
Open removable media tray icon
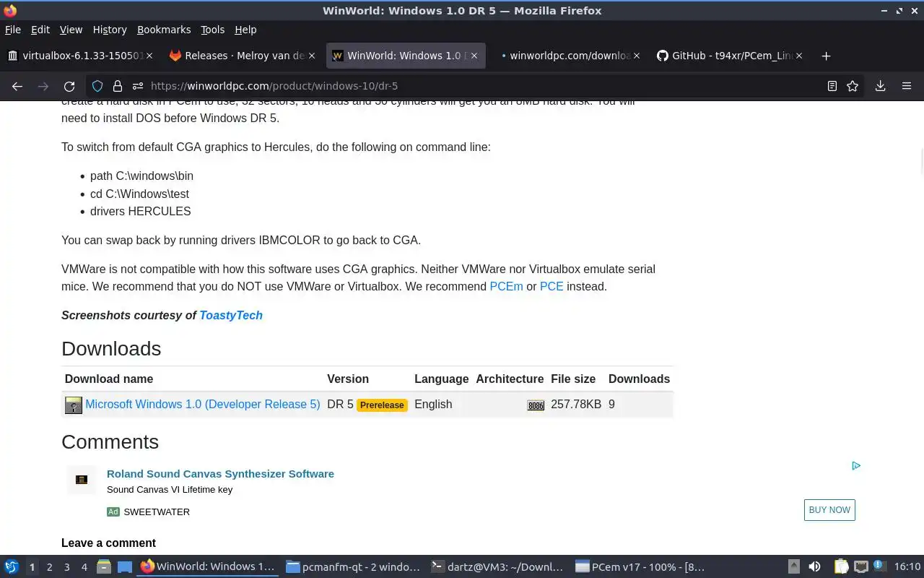[794, 566]
